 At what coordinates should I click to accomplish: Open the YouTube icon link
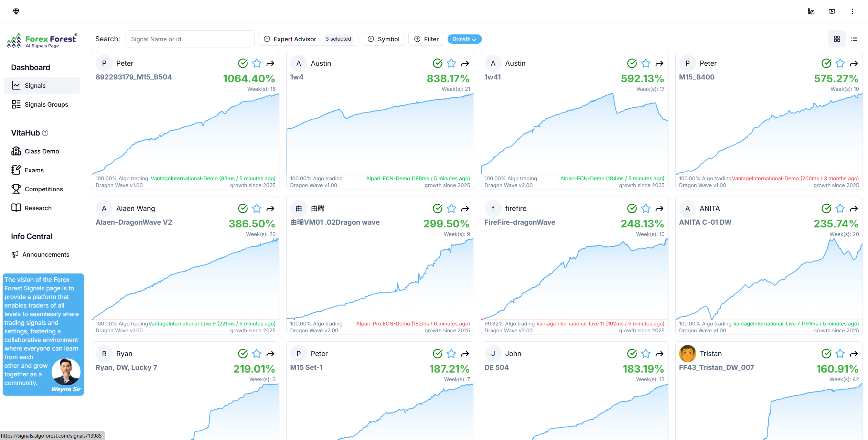click(x=832, y=11)
